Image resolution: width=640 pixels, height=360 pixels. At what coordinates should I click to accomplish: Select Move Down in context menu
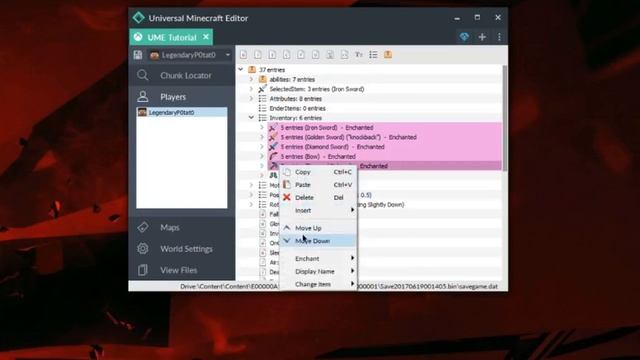(318, 241)
